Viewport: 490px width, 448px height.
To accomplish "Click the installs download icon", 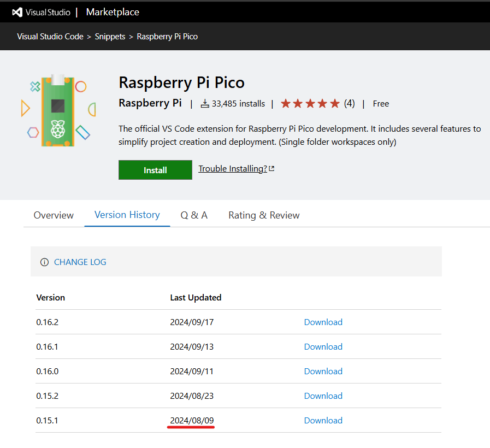I will tap(205, 103).
